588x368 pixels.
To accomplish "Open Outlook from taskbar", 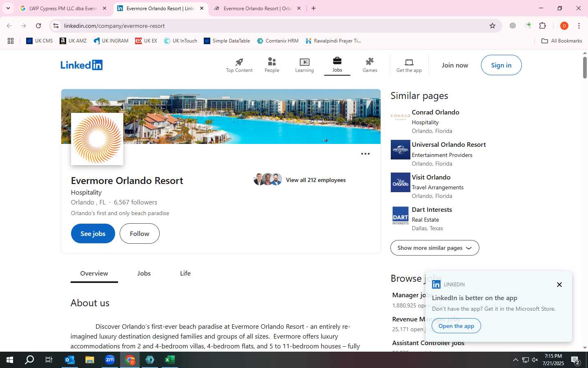I will (x=70, y=360).
